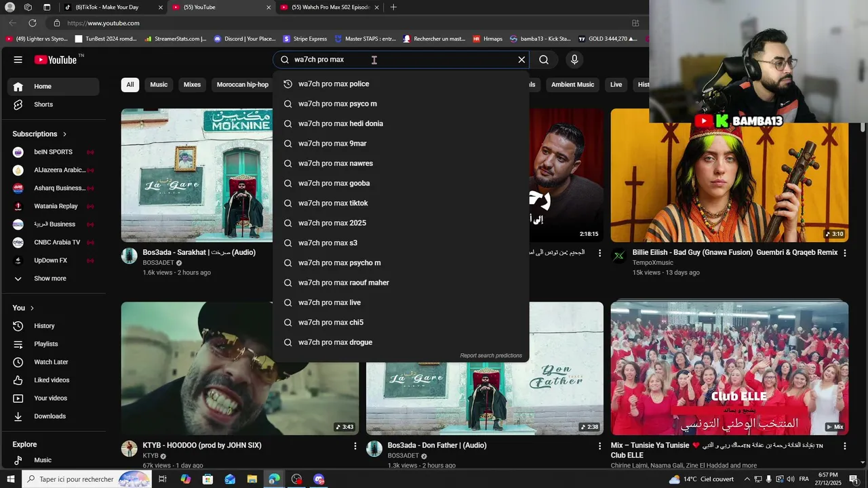Open UpDown FX subscription channel

53,260
